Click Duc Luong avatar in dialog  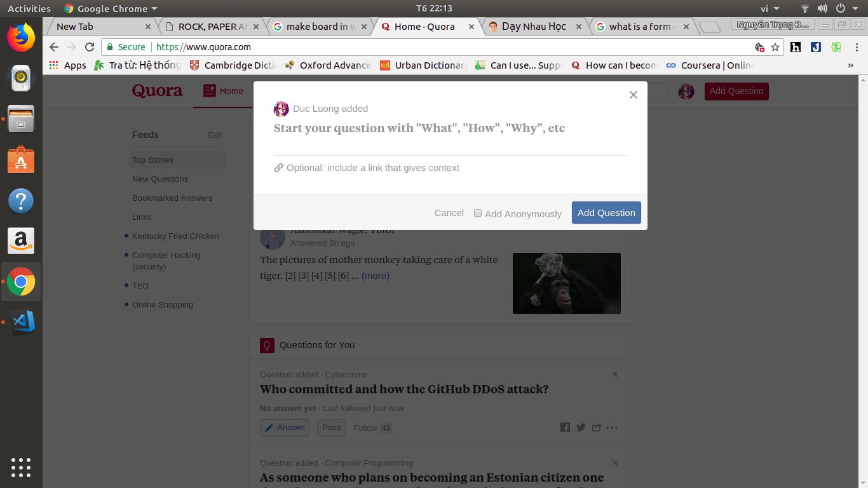point(281,109)
